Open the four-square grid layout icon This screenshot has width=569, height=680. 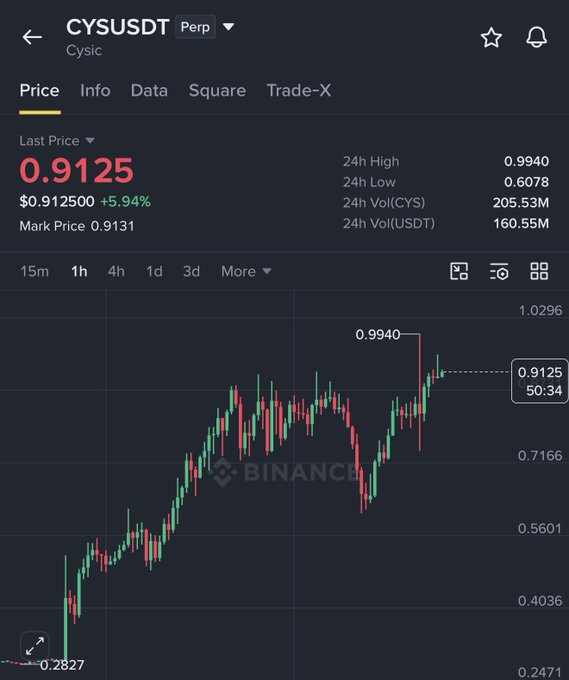(539, 271)
